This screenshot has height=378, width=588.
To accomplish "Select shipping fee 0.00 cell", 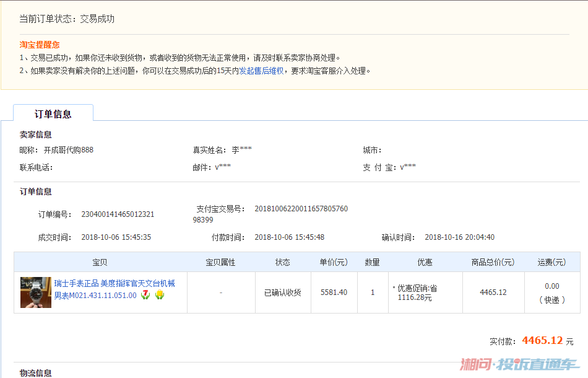I will coord(552,292).
